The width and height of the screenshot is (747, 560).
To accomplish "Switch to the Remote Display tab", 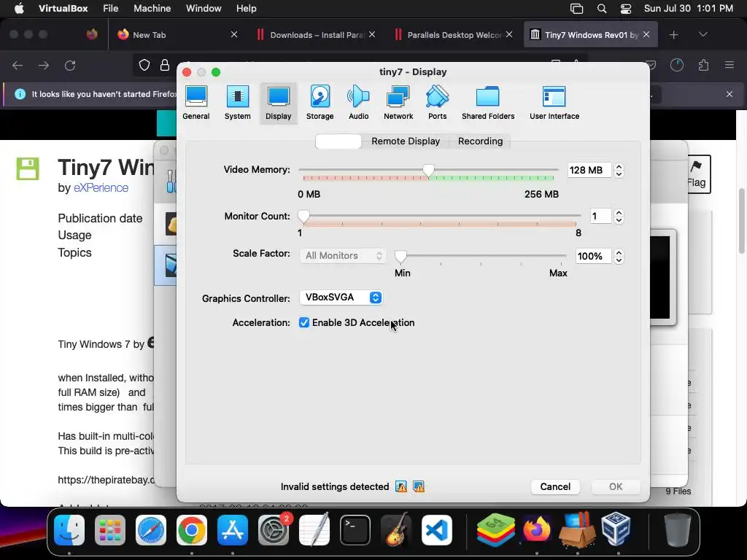I will click(406, 141).
